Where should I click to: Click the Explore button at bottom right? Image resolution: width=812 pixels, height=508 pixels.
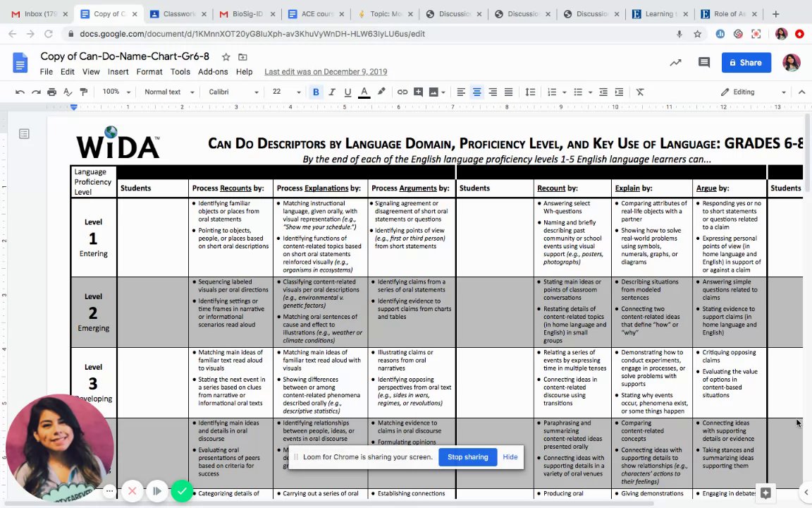pos(766,492)
